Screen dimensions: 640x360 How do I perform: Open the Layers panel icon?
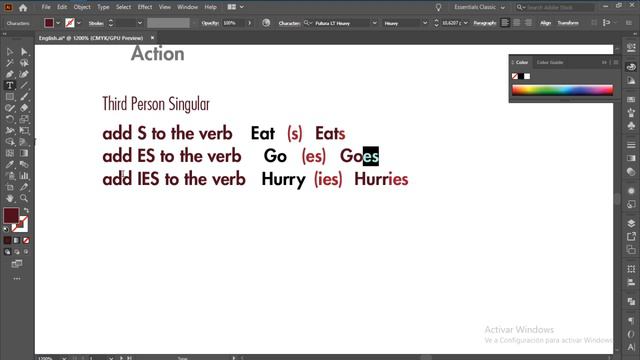(x=631, y=223)
